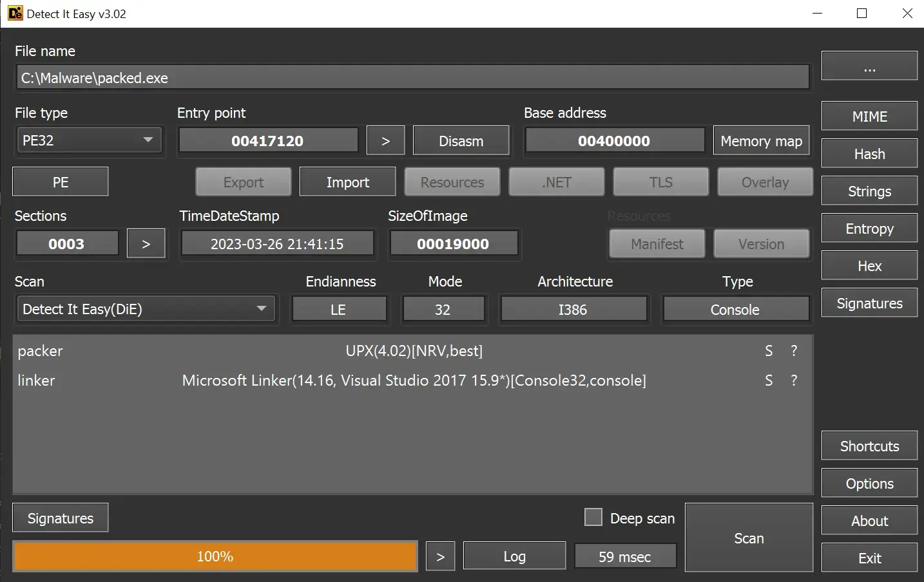
Task: Click the Detect It Easy title bar icon
Action: point(15,14)
